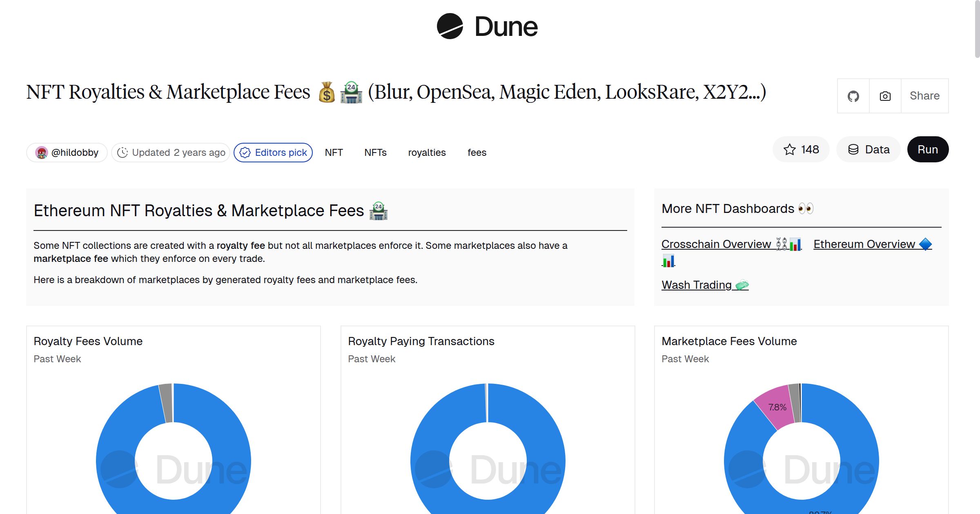980x514 pixels.
Task: Switch to the NFT tag
Action: 334,152
